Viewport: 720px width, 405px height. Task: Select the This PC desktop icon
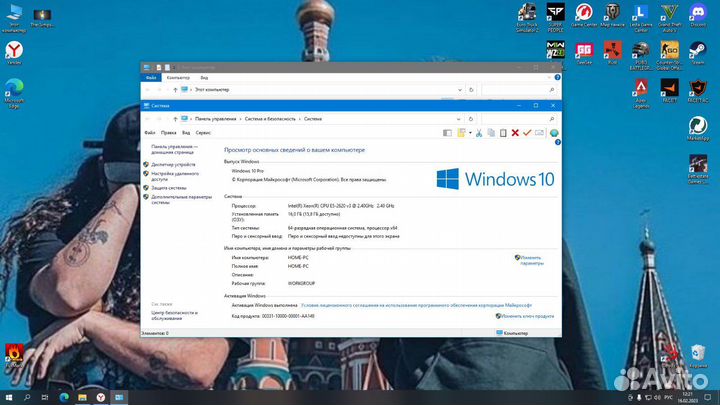(14, 18)
